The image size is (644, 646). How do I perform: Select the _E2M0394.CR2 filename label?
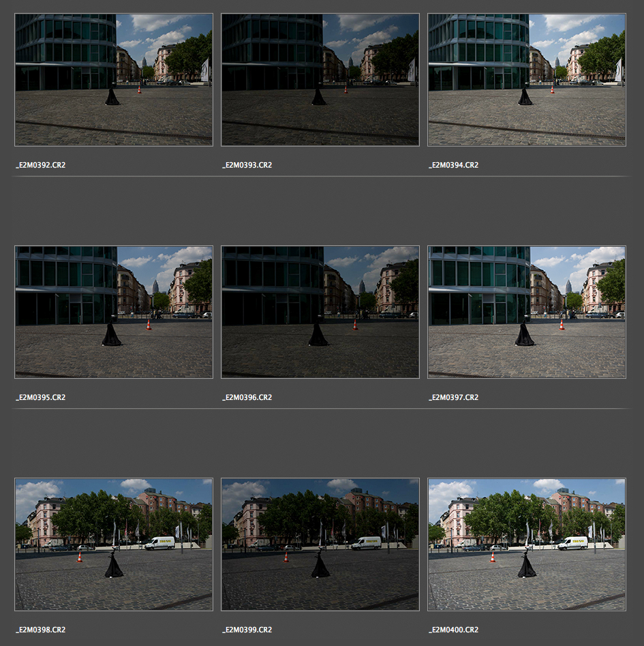point(454,166)
